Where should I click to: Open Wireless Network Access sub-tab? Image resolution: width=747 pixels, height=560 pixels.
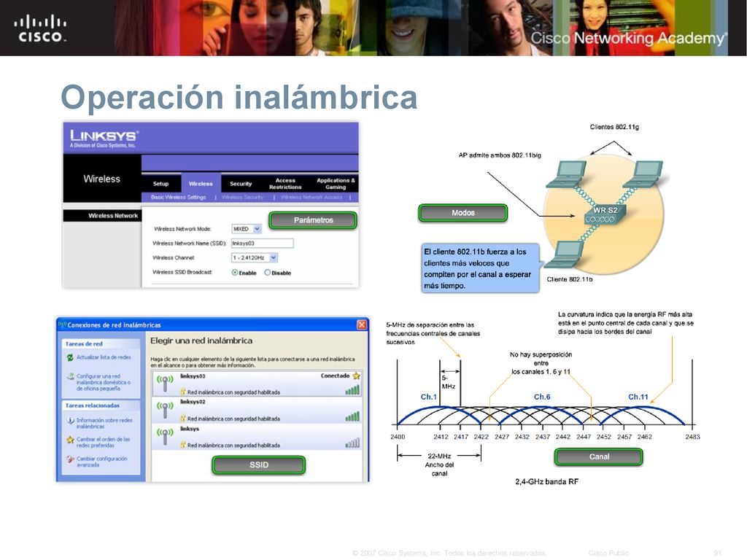pos(311,197)
